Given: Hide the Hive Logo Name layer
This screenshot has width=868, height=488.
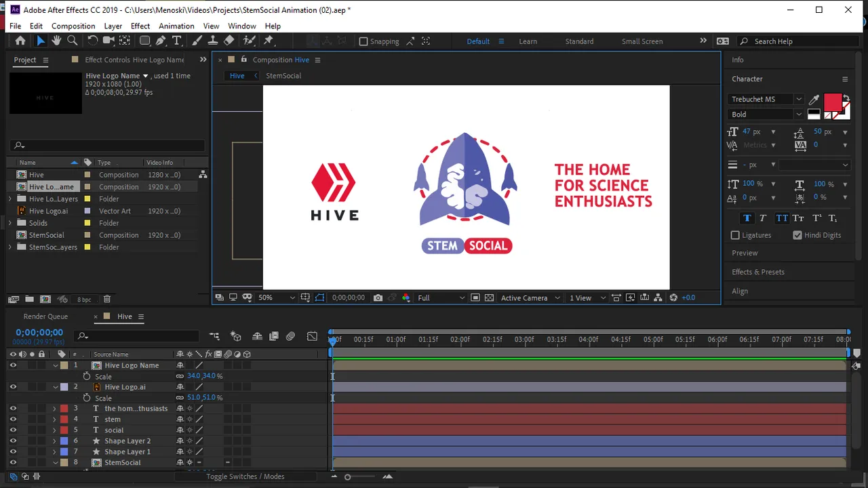Looking at the screenshot, I should [12, 365].
